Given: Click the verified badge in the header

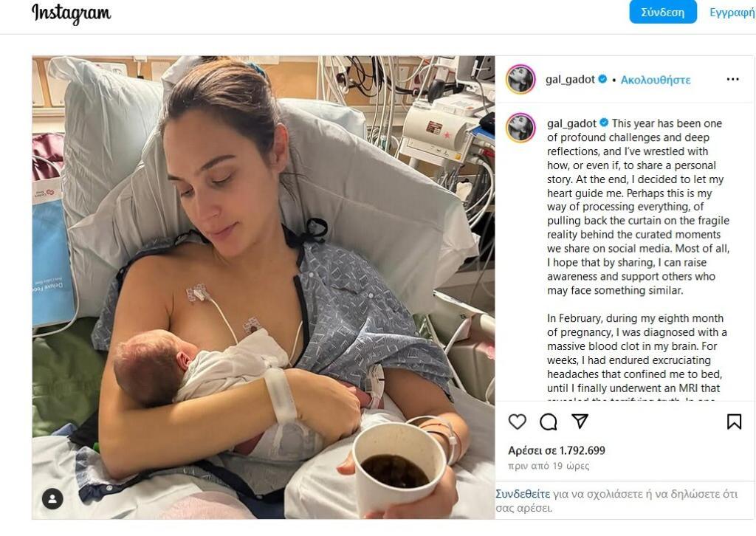Looking at the screenshot, I should [602, 79].
